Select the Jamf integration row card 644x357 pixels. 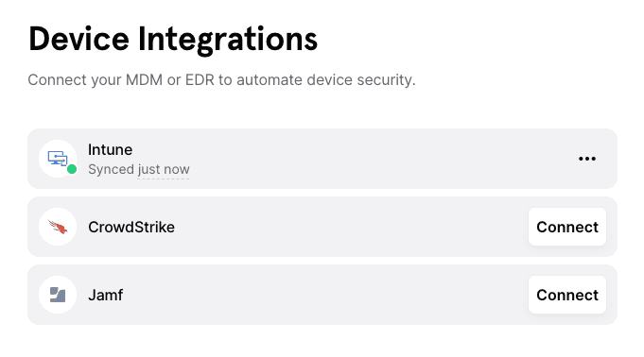coord(322,295)
